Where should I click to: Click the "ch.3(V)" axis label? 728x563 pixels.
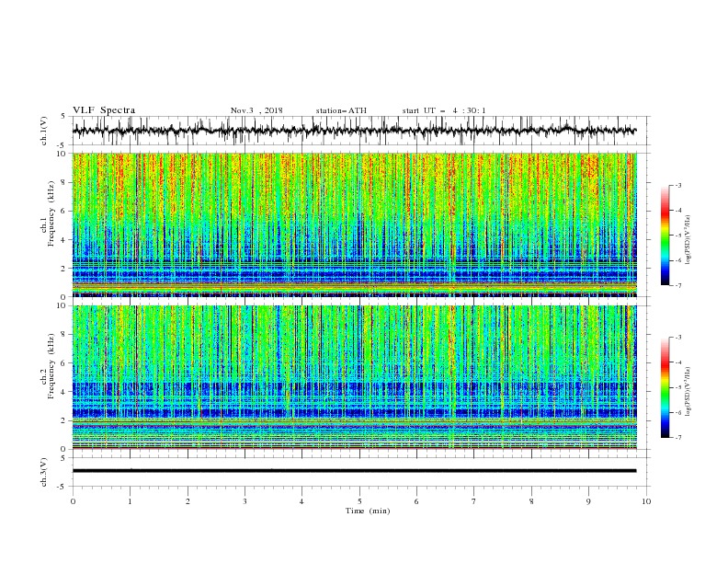pos(44,472)
